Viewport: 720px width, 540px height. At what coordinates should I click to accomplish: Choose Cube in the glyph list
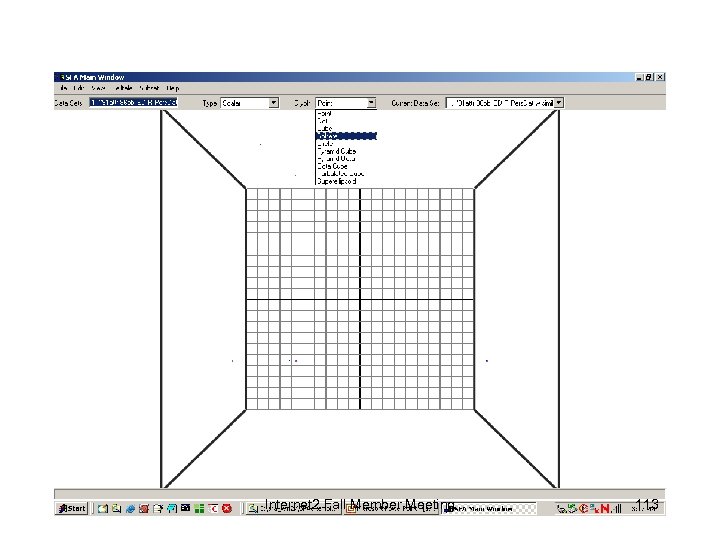(346, 129)
